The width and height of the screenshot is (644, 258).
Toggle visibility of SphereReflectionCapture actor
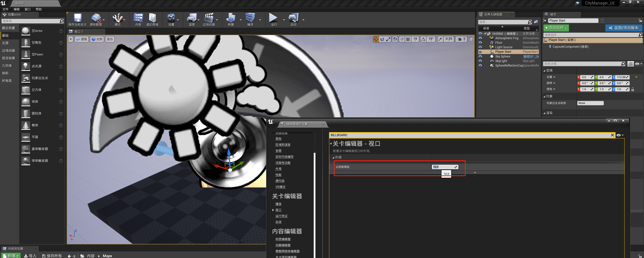(x=480, y=66)
